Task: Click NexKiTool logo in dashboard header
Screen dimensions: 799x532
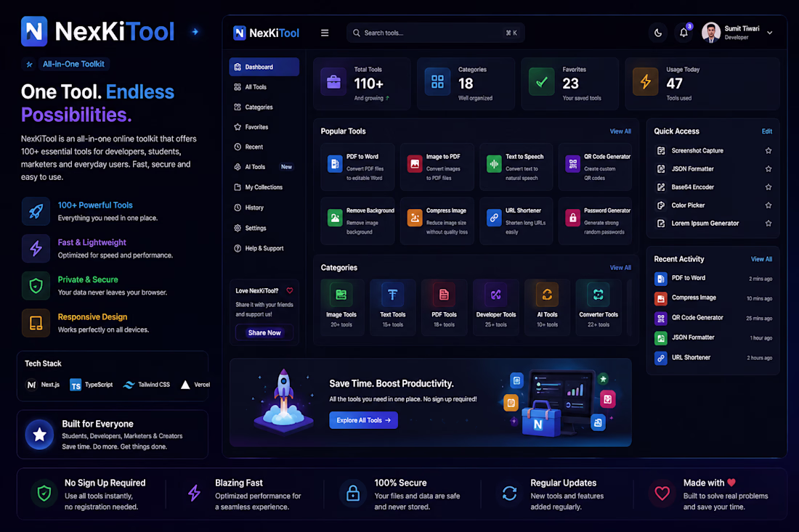Action: tap(266, 33)
